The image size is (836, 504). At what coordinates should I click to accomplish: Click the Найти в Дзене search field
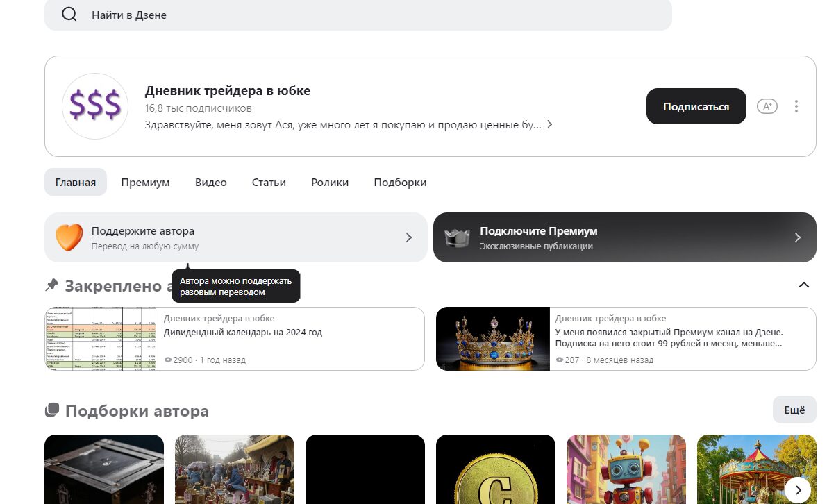click(x=358, y=15)
